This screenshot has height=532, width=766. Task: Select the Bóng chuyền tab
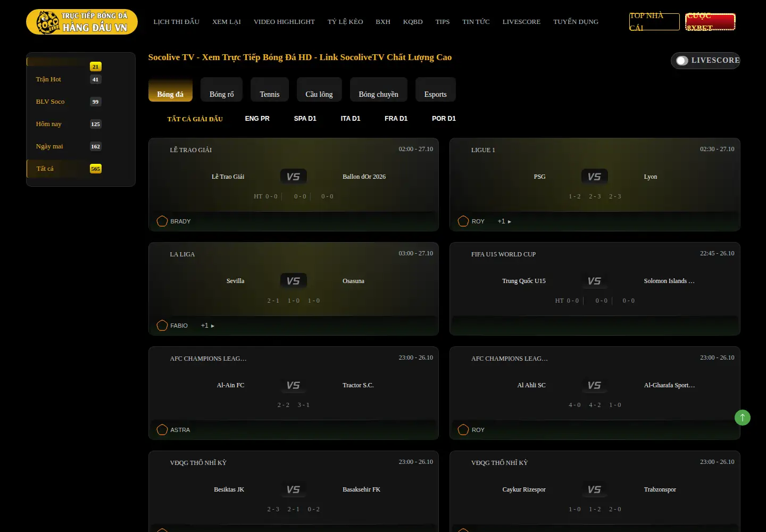click(x=379, y=89)
